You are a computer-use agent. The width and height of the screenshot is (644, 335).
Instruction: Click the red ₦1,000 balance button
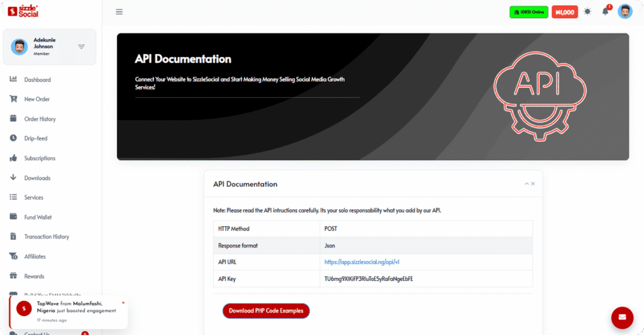click(x=565, y=12)
